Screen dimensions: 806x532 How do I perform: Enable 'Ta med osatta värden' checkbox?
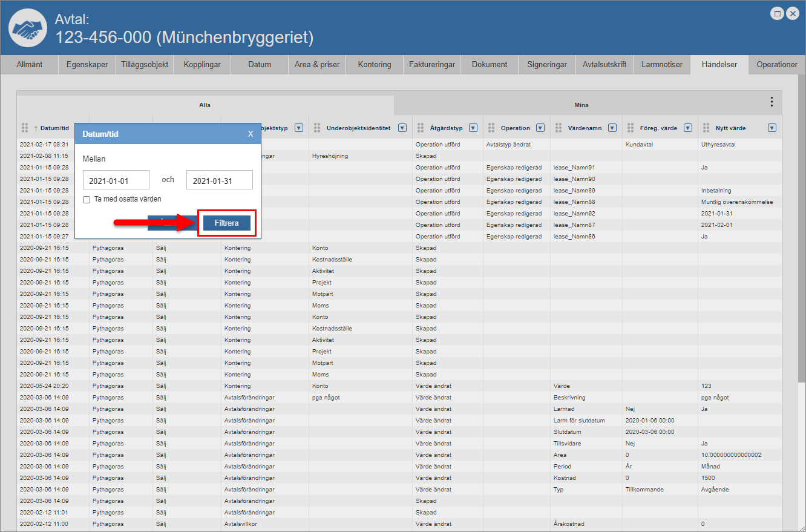(87, 199)
